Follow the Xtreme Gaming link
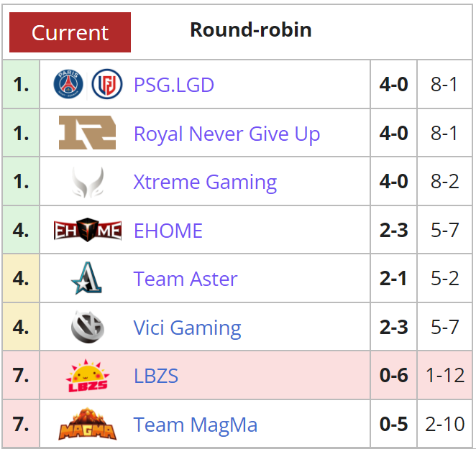476x449 pixels. [205, 182]
